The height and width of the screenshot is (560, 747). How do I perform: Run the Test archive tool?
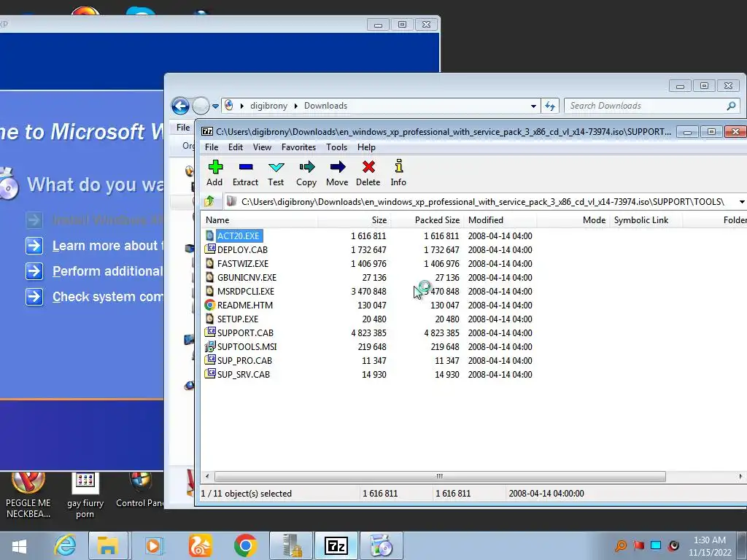coord(276,167)
